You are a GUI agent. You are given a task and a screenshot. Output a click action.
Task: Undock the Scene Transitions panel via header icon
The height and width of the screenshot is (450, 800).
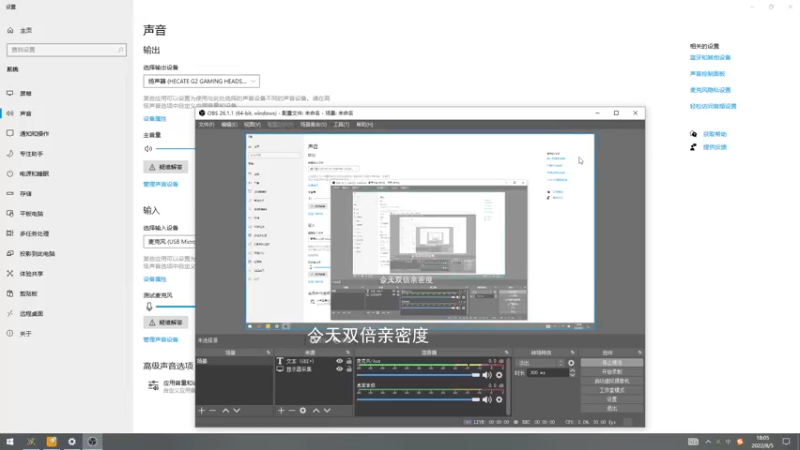572,353
